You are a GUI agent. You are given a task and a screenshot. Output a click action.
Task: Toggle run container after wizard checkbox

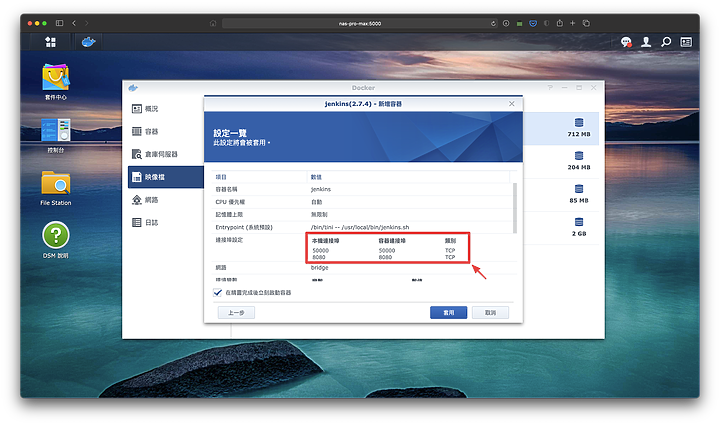[218, 292]
